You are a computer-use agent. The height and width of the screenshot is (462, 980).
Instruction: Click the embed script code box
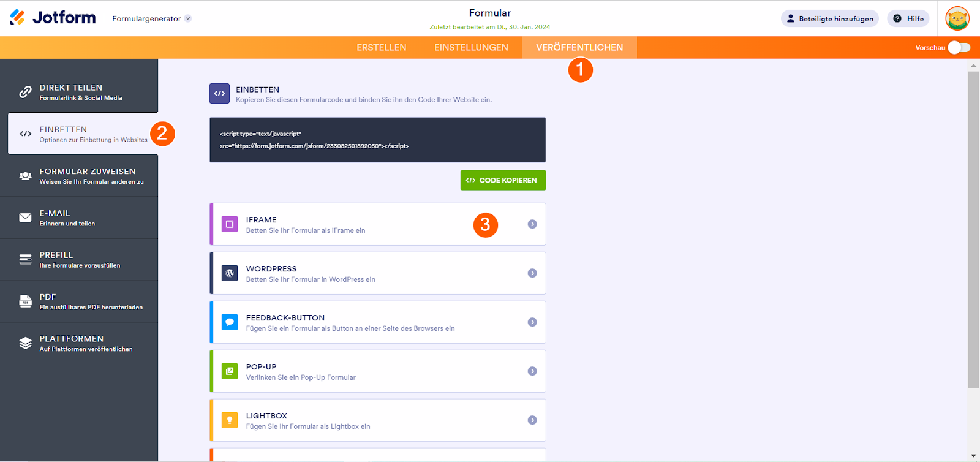click(377, 140)
